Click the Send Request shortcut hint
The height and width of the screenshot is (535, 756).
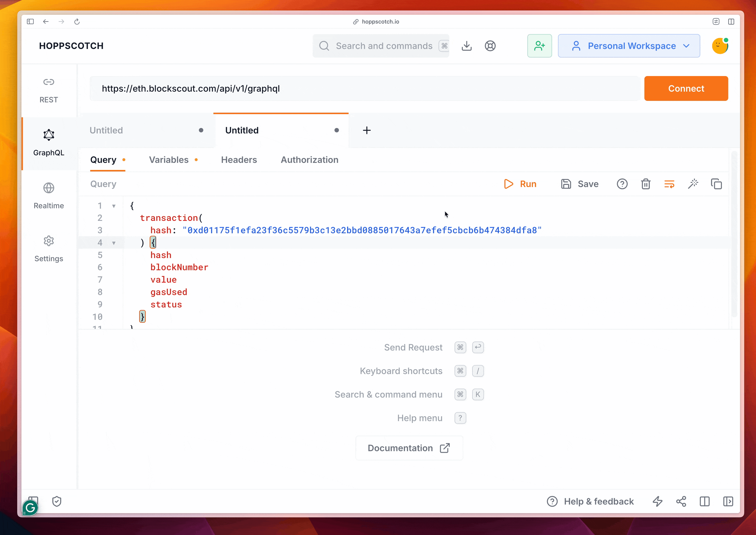click(413, 347)
